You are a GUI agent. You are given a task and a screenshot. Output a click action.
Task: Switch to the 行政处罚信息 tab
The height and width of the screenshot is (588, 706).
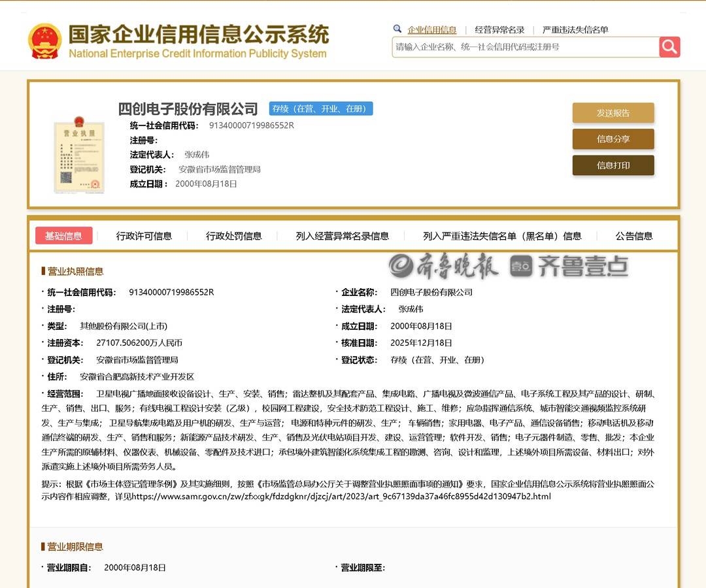pos(234,236)
